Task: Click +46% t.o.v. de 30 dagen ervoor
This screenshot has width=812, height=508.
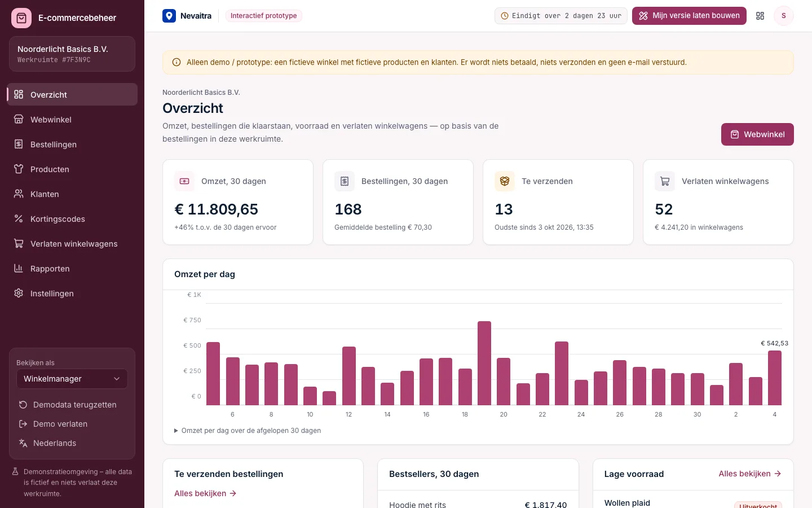Action: click(226, 227)
